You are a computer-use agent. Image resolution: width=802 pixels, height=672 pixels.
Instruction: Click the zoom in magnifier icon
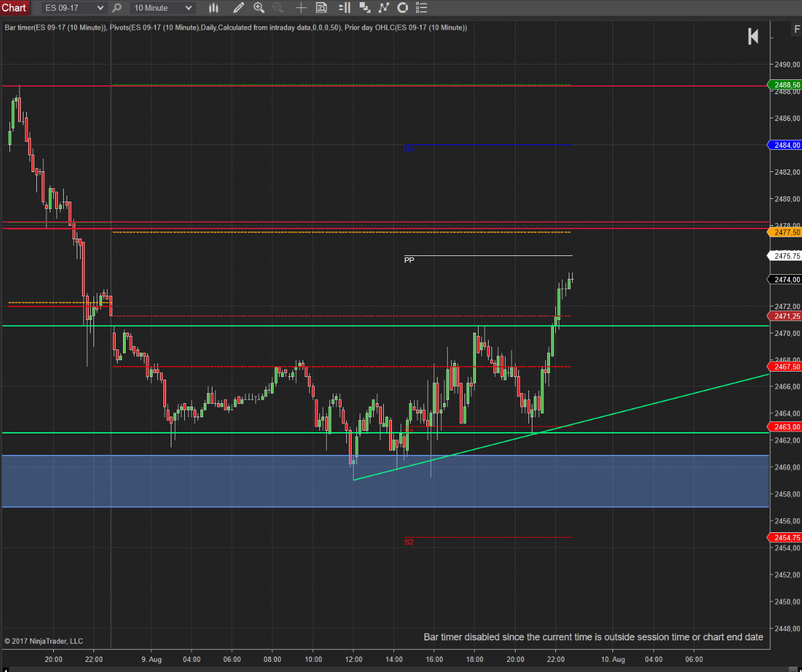point(259,8)
